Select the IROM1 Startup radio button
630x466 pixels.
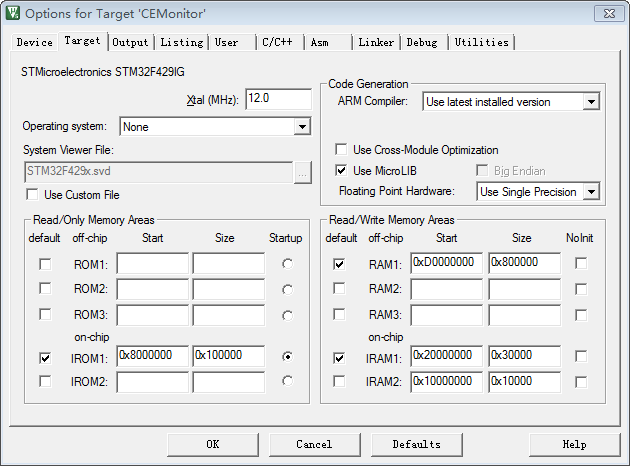point(287,356)
